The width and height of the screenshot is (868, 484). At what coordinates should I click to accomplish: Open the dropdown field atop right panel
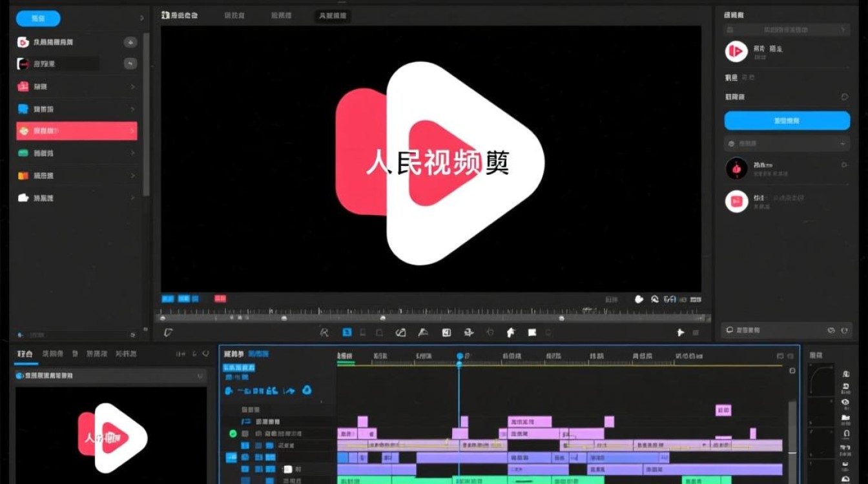coord(786,30)
